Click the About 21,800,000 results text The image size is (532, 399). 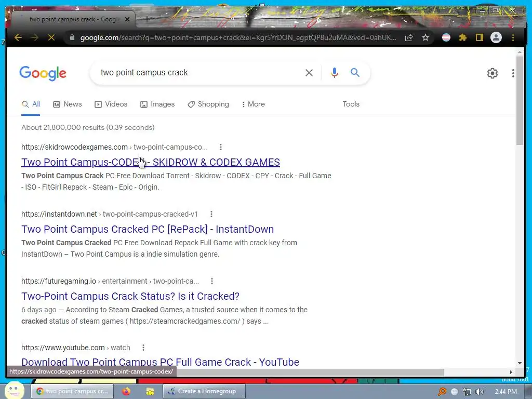point(88,127)
